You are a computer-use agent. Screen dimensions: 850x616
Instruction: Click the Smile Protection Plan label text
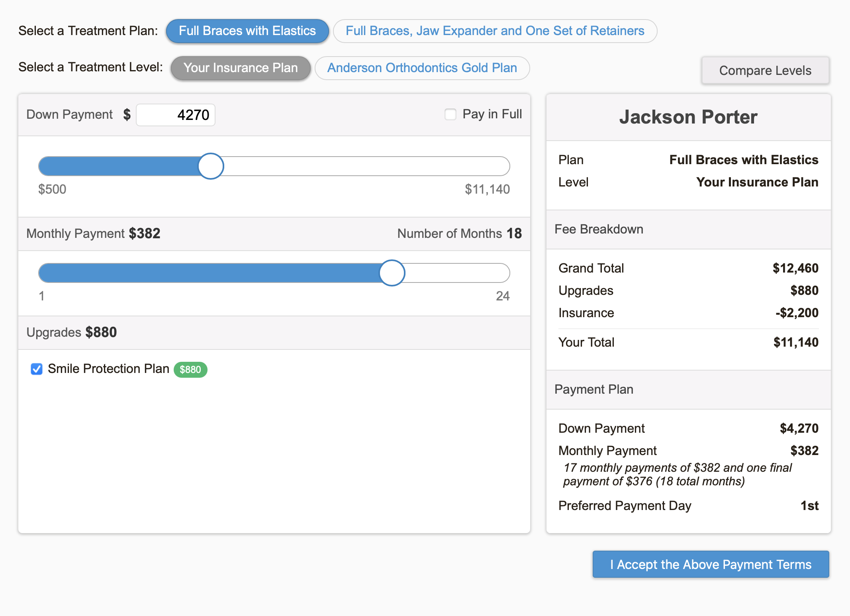point(108,369)
